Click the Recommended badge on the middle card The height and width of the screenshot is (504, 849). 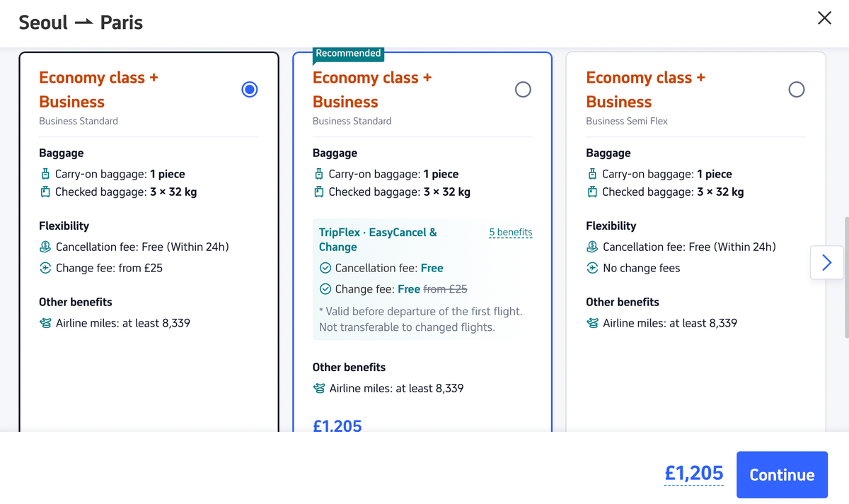pos(348,52)
